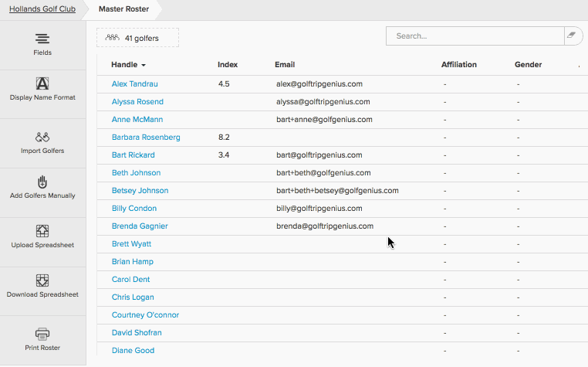Sort by the Gender column header
The width and height of the screenshot is (588, 367).
point(528,65)
